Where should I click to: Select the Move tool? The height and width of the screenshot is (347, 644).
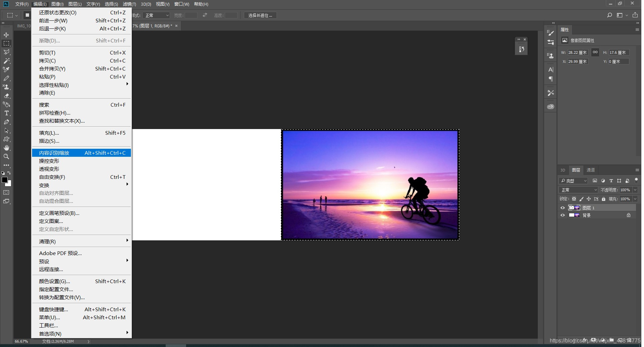point(6,35)
